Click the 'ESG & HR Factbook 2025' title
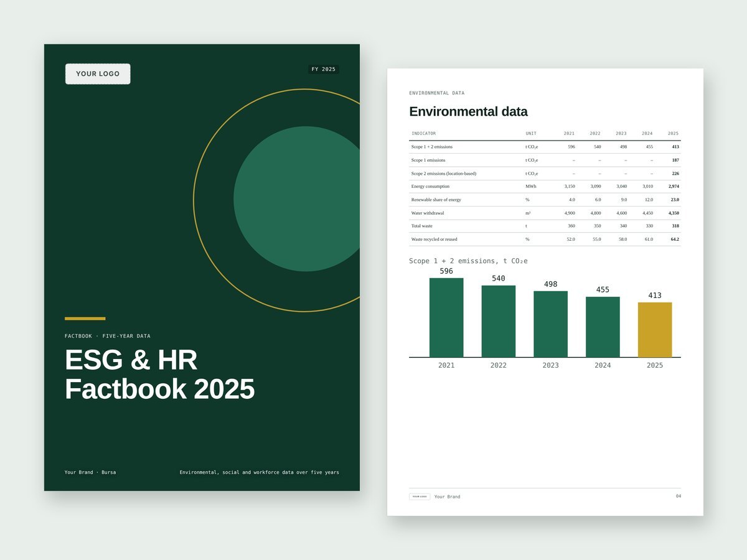The width and height of the screenshot is (747, 560). [x=159, y=374]
